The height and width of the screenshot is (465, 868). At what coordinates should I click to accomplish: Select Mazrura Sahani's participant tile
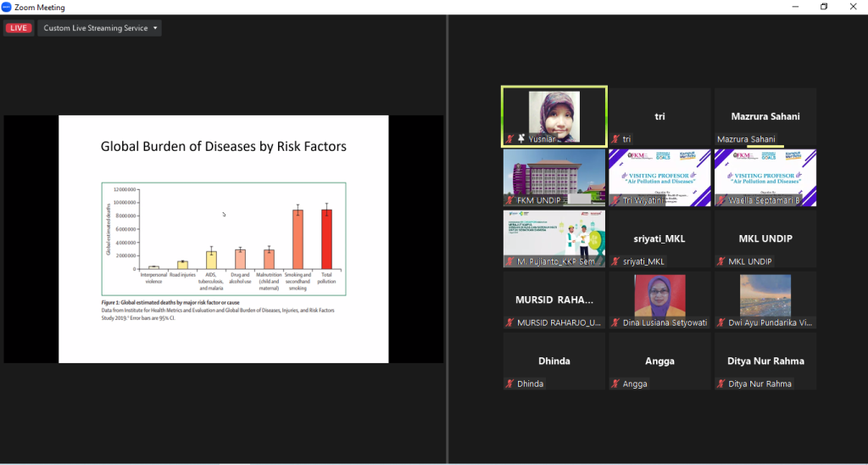coord(765,117)
